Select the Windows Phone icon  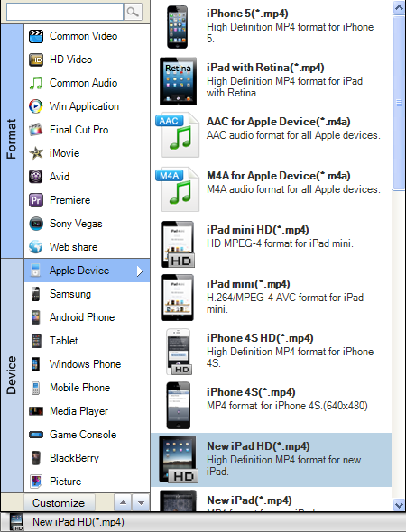[x=36, y=364]
